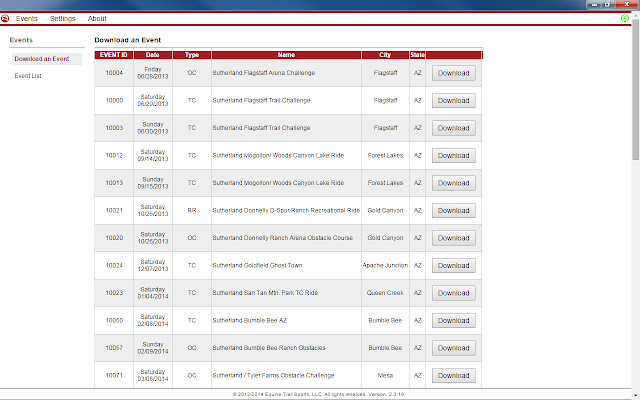Viewport: 640px width, 400px height.
Task: Open the About menu
Action: (97, 18)
